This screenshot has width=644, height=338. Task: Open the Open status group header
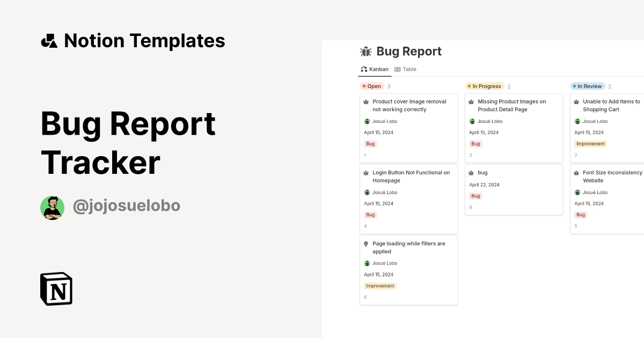[372, 86]
